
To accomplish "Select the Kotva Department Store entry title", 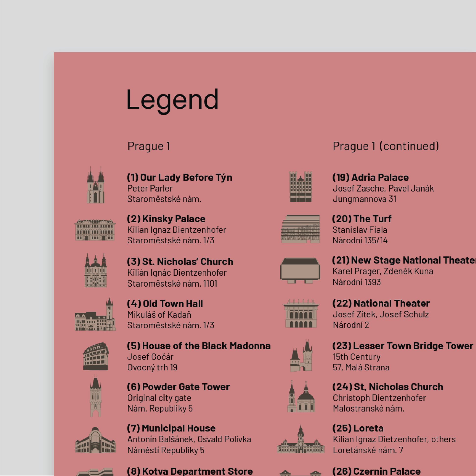I will 190,471.
